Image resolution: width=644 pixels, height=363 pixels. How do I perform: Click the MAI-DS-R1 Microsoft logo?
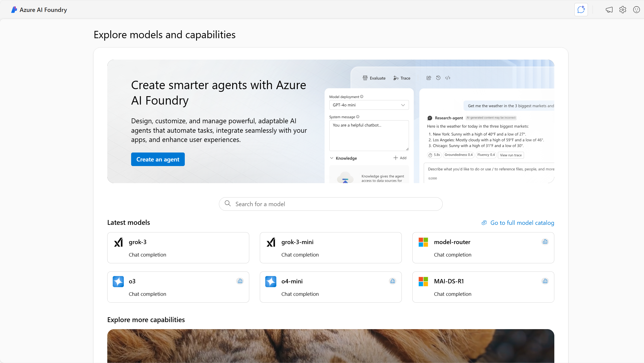[423, 281]
